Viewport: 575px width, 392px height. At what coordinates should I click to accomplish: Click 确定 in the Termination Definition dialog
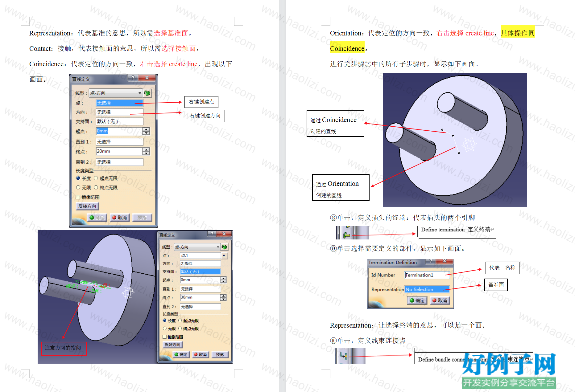point(417,300)
